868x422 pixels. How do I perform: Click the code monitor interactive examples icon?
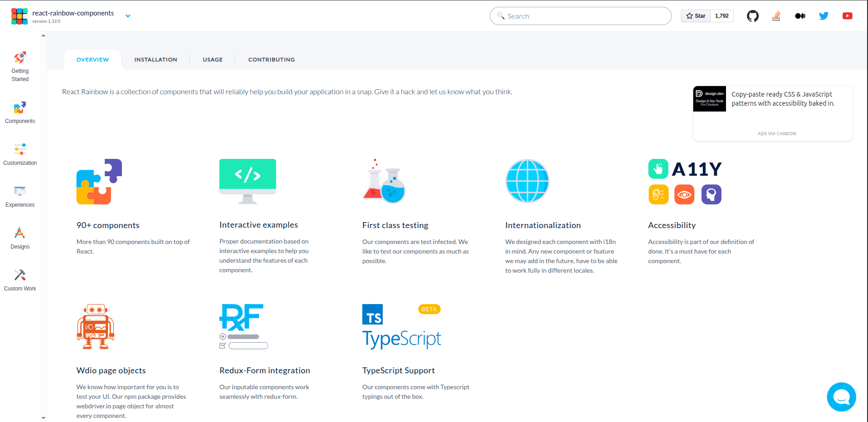248,181
